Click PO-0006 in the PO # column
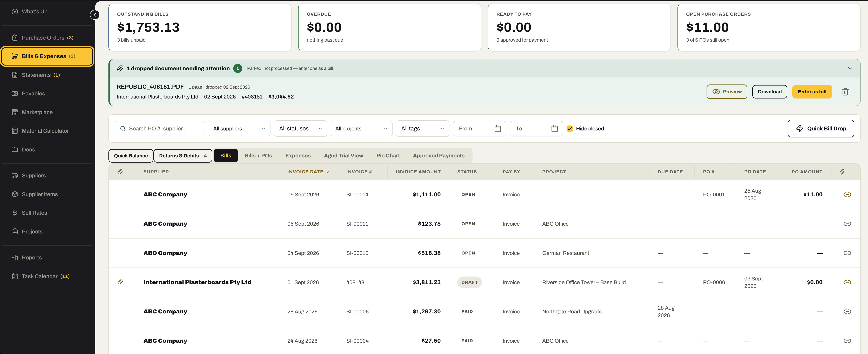 (x=714, y=282)
